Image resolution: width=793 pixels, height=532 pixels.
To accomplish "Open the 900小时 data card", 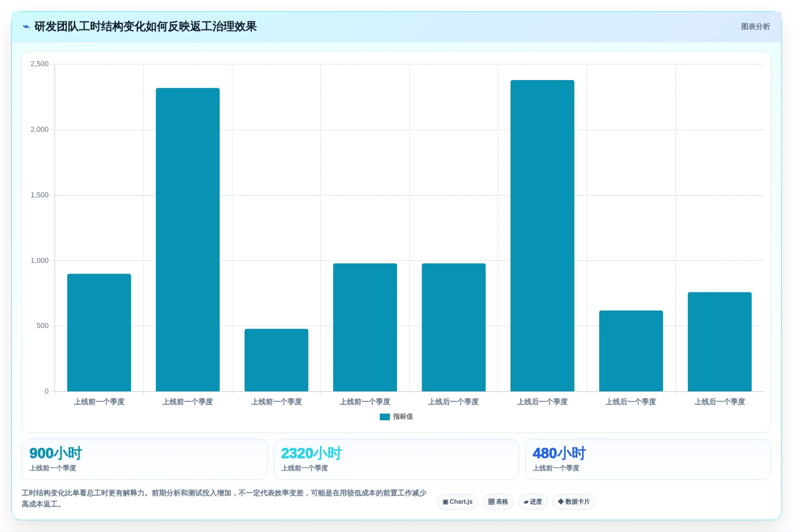I will point(145,459).
